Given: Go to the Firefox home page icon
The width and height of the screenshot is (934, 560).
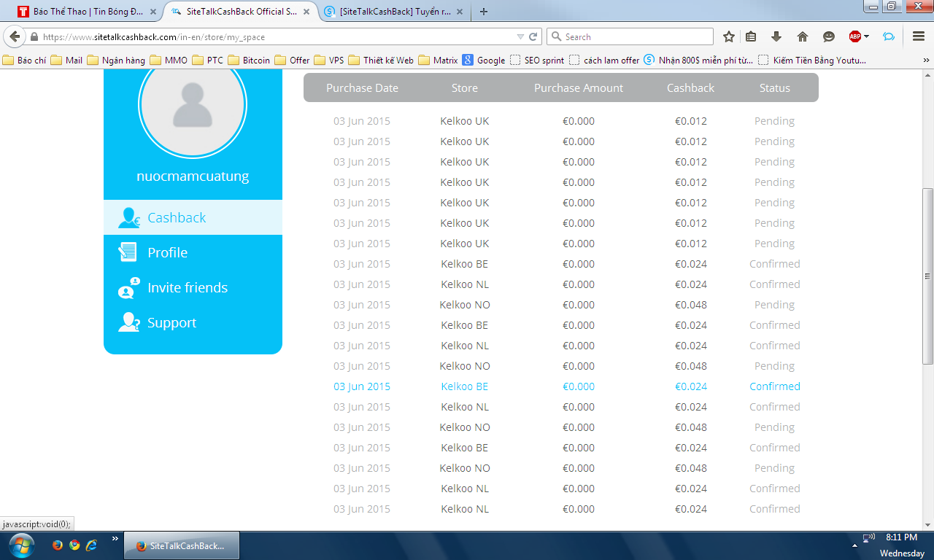Looking at the screenshot, I should [803, 36].
